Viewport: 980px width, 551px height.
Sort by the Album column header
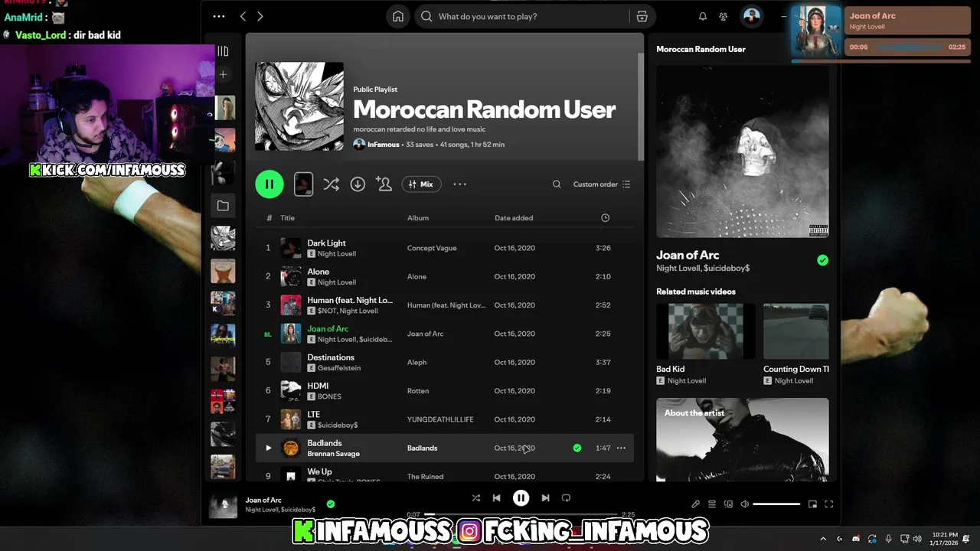pos(418,218)
